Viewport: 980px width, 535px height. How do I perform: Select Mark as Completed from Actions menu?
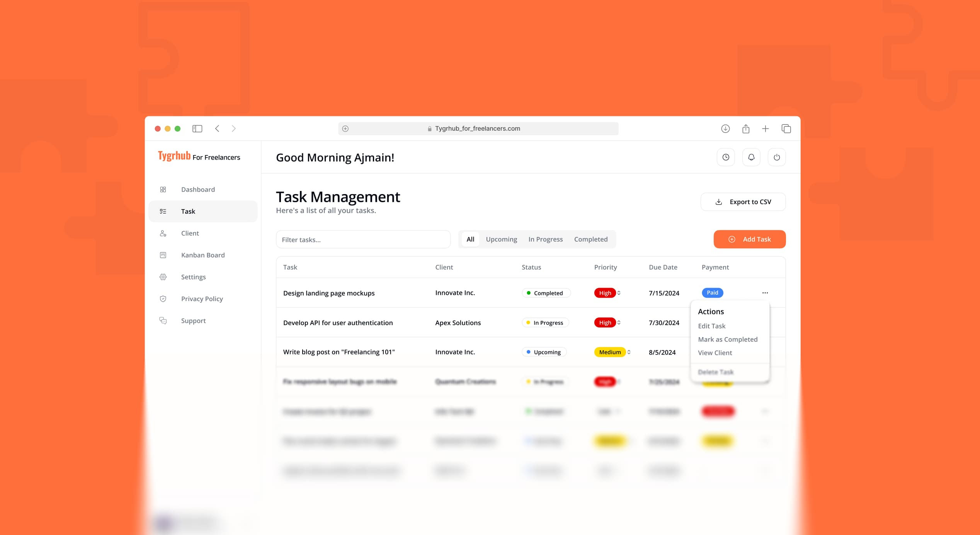[728, 339]
